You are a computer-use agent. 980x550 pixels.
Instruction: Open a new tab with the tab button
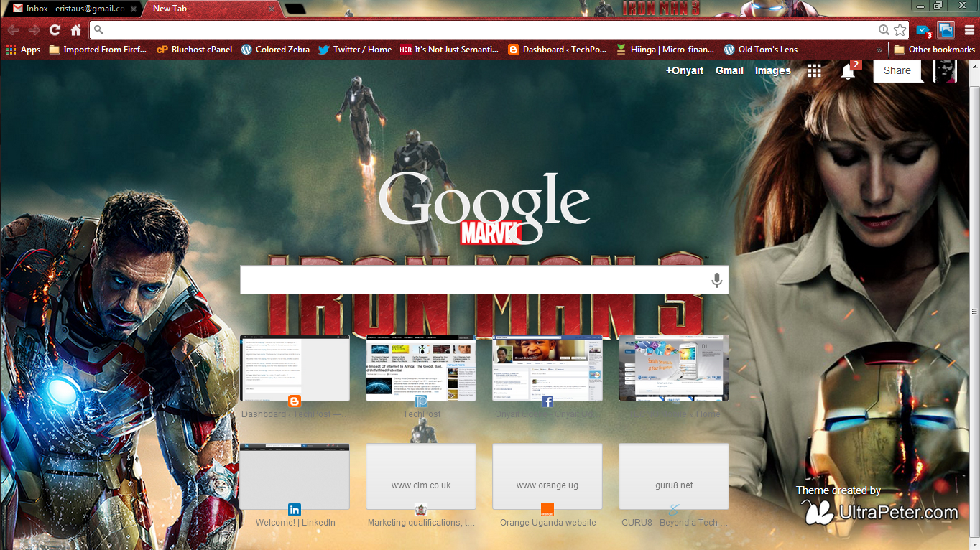295,9
